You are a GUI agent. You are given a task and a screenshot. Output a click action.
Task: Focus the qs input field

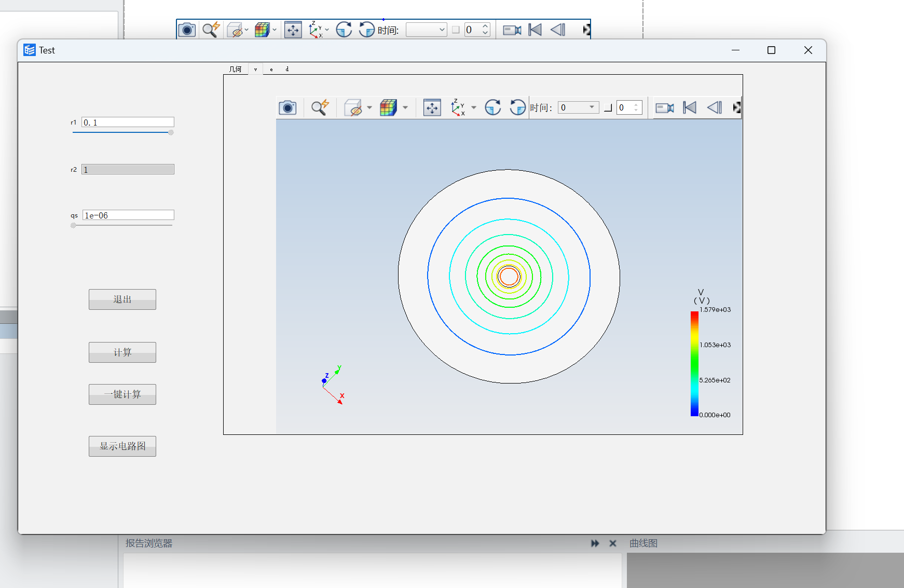[x=128, y=215]
